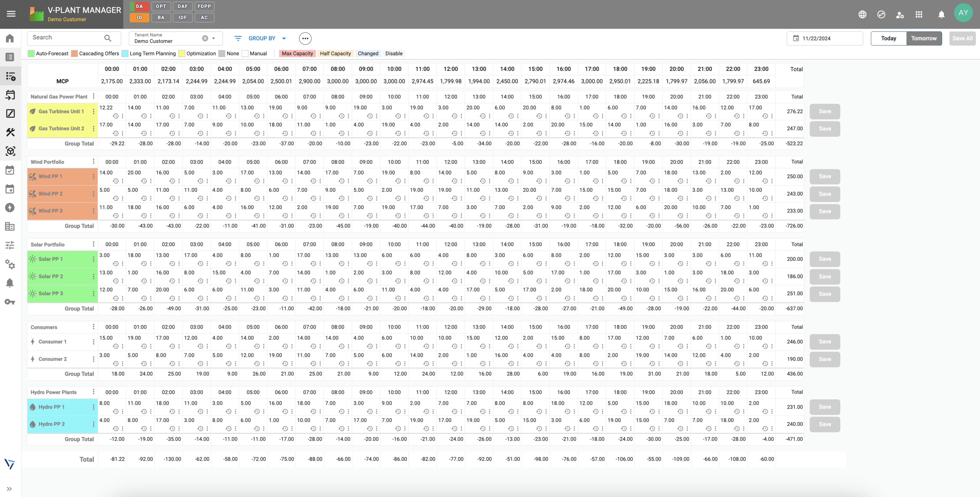980x497 pixels.
Task: Select the FDPP module tab
Action: (204, 7)
